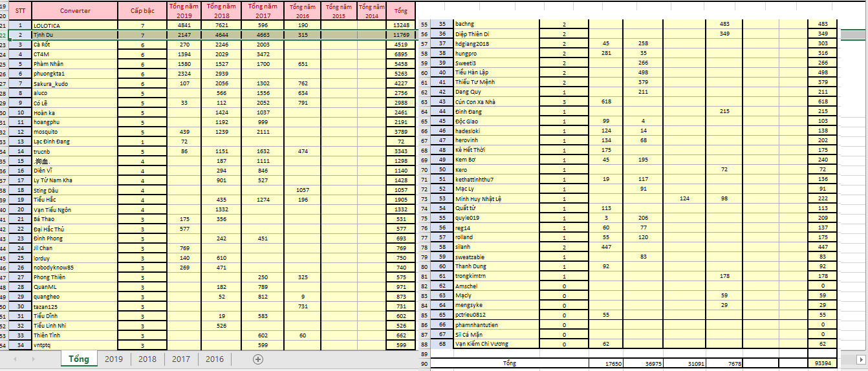Add a new sheet with plus button
868x371 pixels.
[x=258, y=359]
